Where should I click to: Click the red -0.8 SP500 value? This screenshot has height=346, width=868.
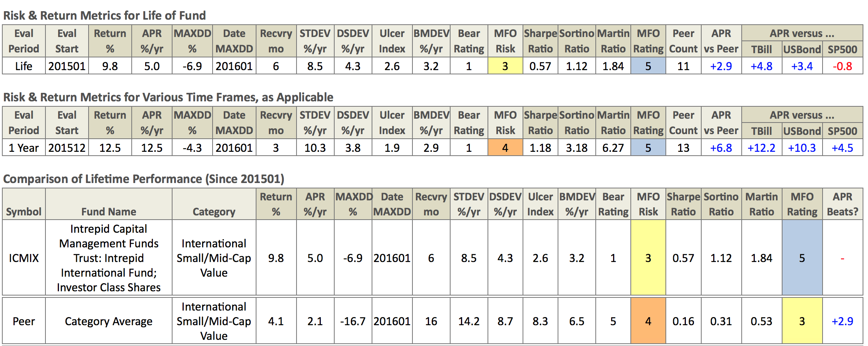point(842,66)
